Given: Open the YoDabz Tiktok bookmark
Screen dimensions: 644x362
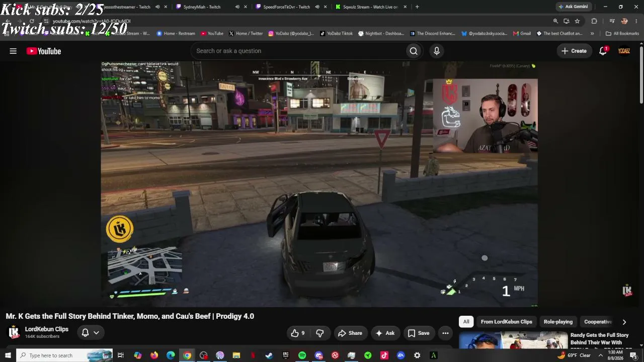Looking at the screenshot, I should [337, 34].
